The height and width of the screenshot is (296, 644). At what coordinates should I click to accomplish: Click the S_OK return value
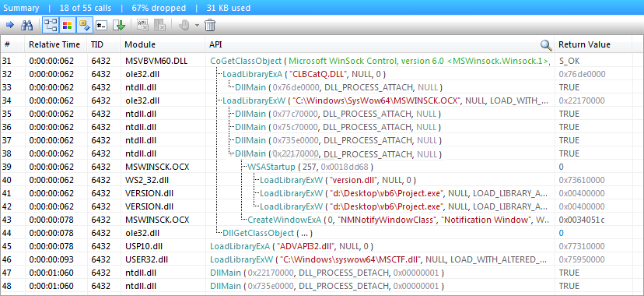pyautogui.click(x=569, y=61)
